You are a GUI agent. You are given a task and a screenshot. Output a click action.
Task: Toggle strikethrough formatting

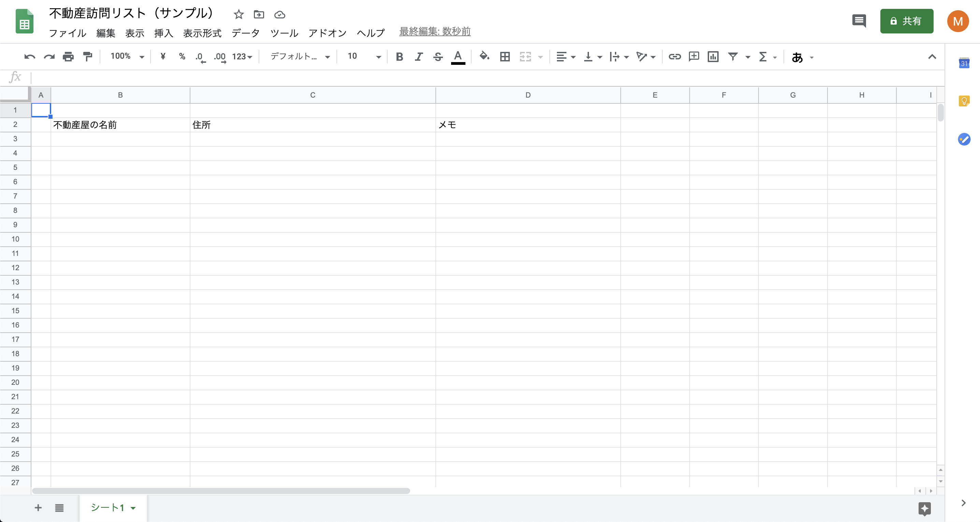pos(438,57)
